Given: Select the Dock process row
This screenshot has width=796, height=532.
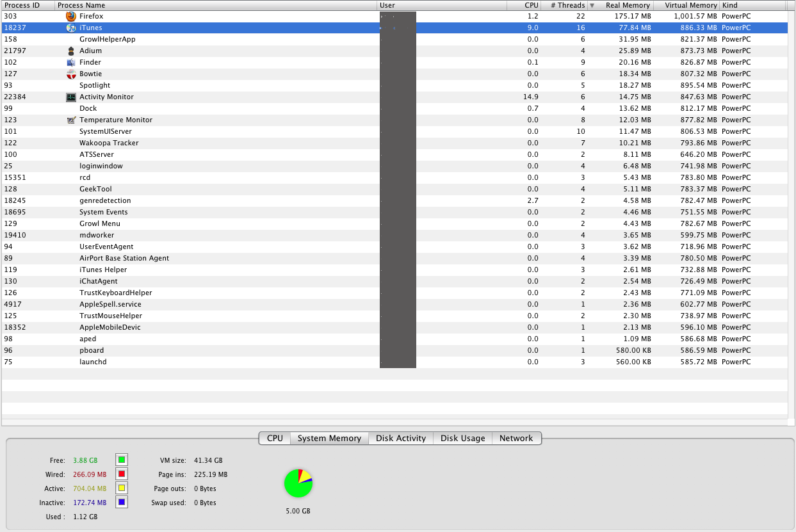Looking at the screenshot, I should click(x=394, y=108).
